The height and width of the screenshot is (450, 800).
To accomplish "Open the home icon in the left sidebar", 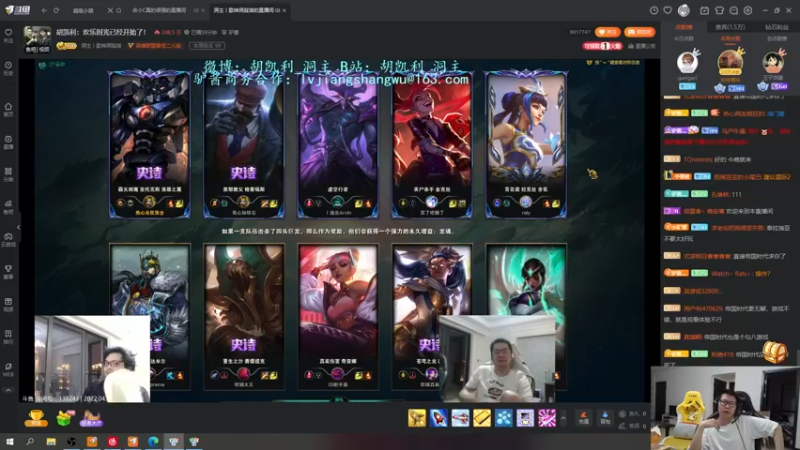I will [8, 109].
